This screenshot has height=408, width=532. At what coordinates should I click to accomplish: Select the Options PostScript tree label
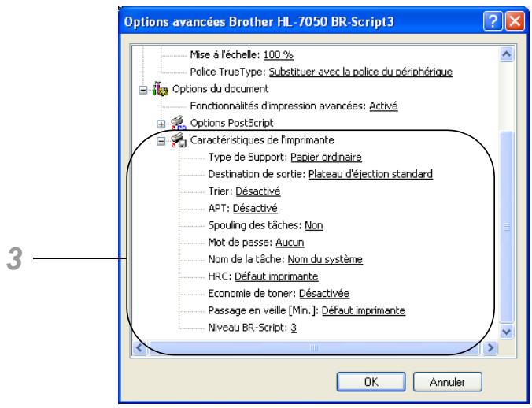tap(231, 123)
